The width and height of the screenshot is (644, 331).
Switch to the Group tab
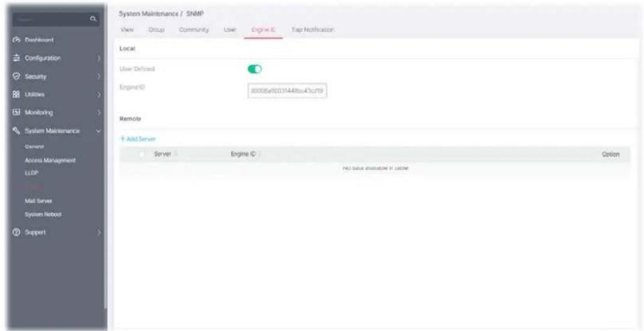click(156, 30)
